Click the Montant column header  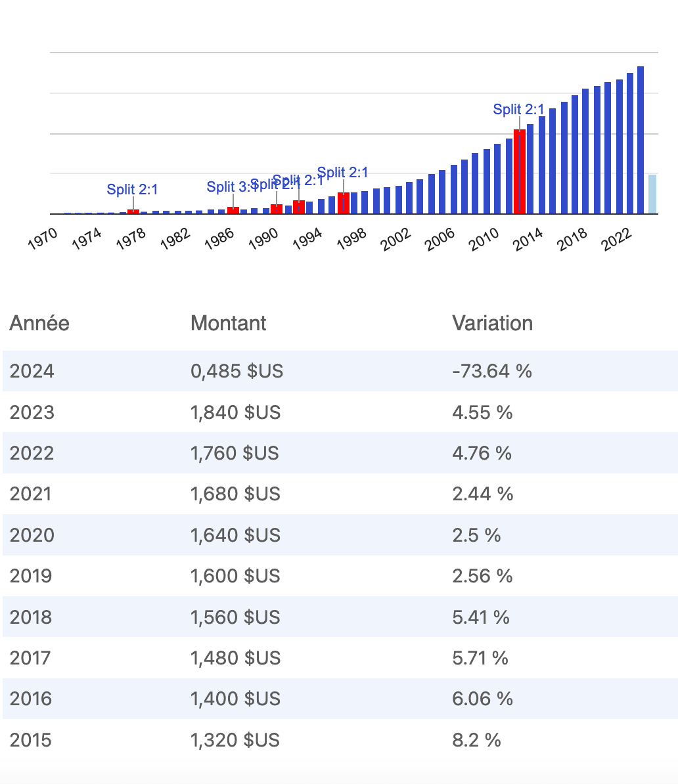coord(228,323)
